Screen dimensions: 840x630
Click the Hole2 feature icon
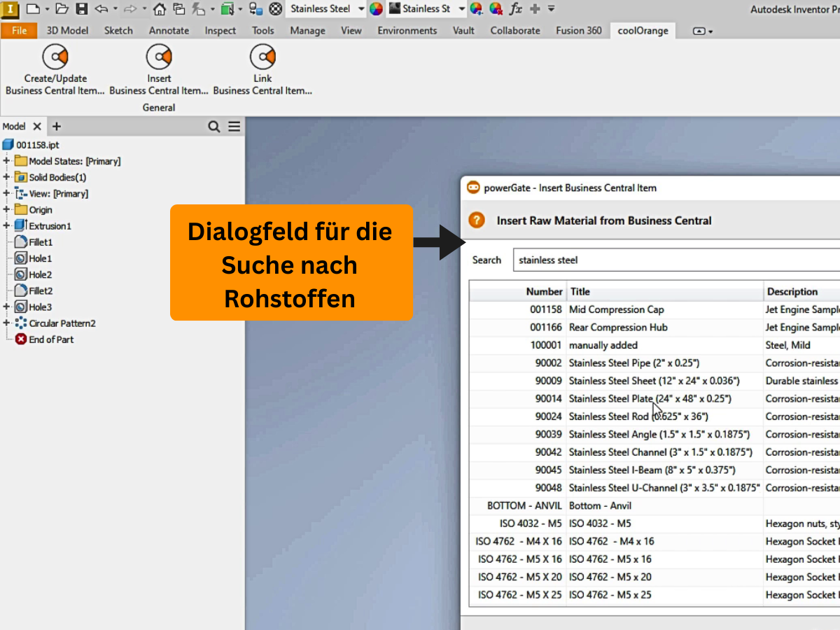pos(21,274)
